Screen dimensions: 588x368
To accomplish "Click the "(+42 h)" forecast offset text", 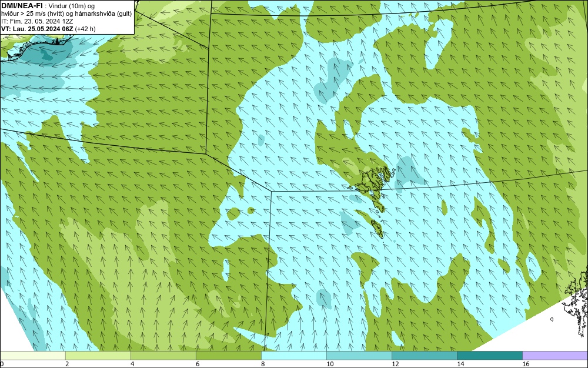I will pos(85,29).
